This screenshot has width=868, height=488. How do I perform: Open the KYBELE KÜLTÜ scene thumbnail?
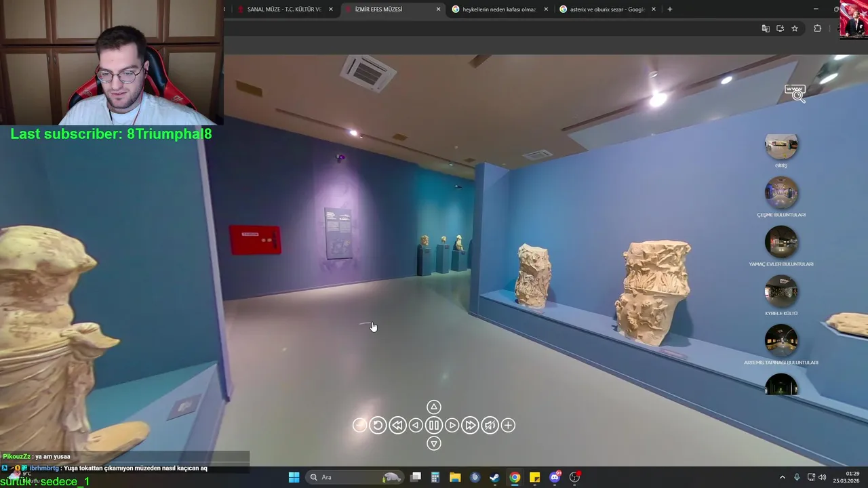781,291
